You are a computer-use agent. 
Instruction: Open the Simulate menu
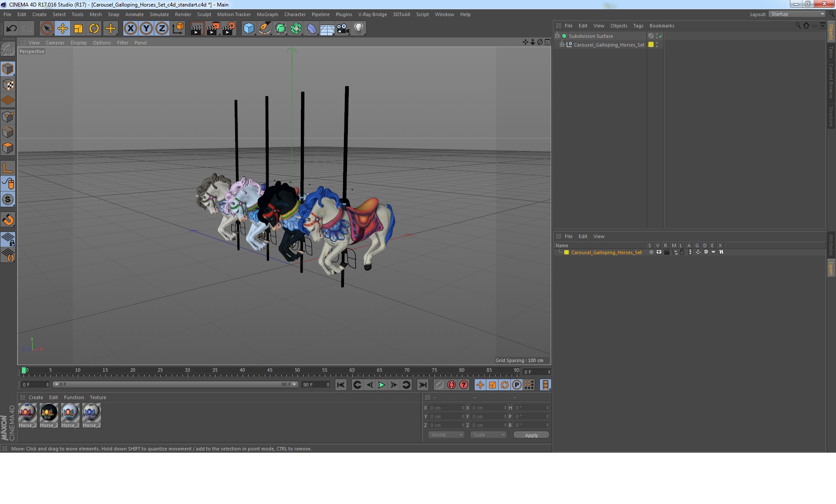(x=159, y=14)
